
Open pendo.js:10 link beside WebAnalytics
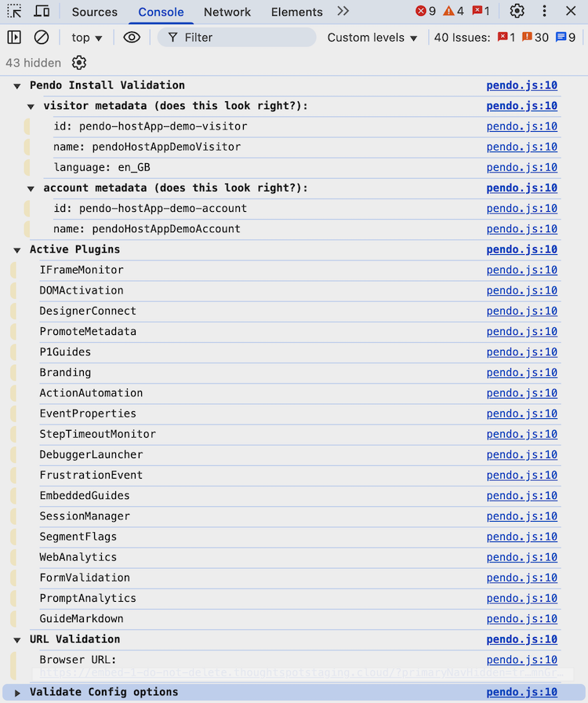521,557
